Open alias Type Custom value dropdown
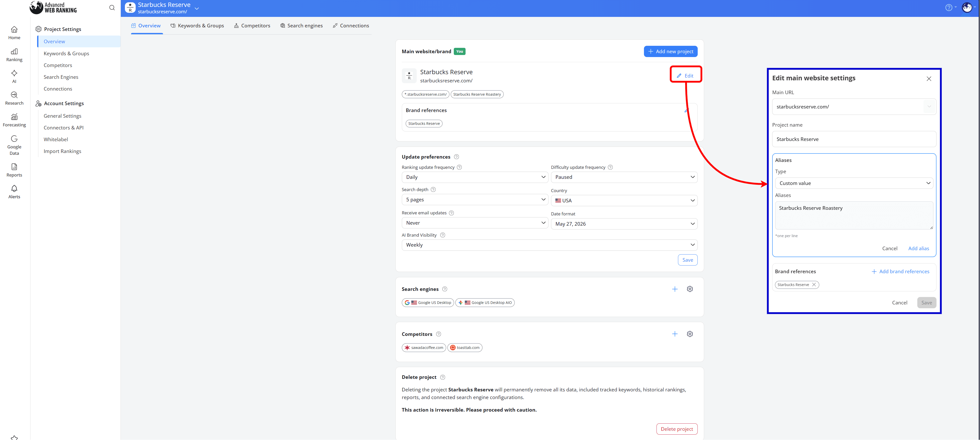Screen dimensions: 980x440 (x=854, y=183)
